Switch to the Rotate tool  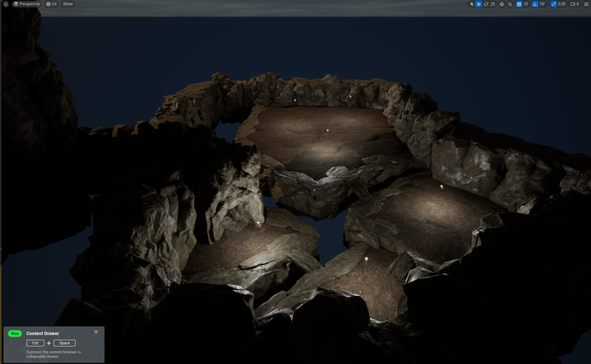[486, 4]
